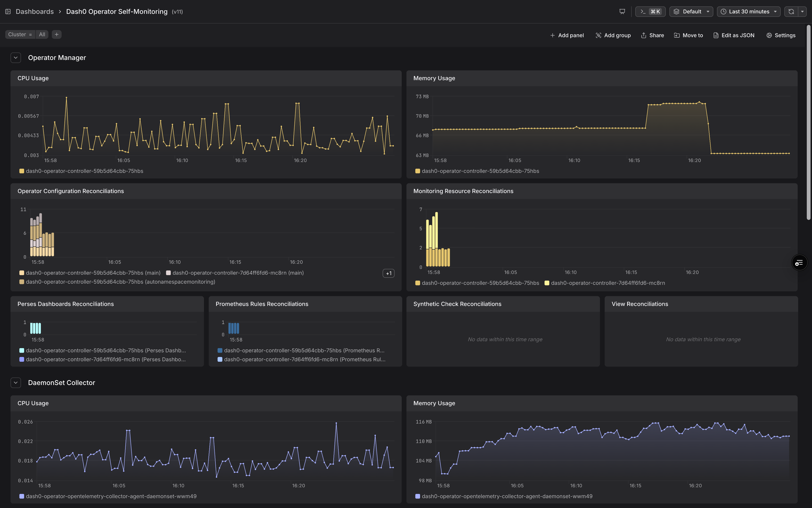Click Add panel button

567,35
